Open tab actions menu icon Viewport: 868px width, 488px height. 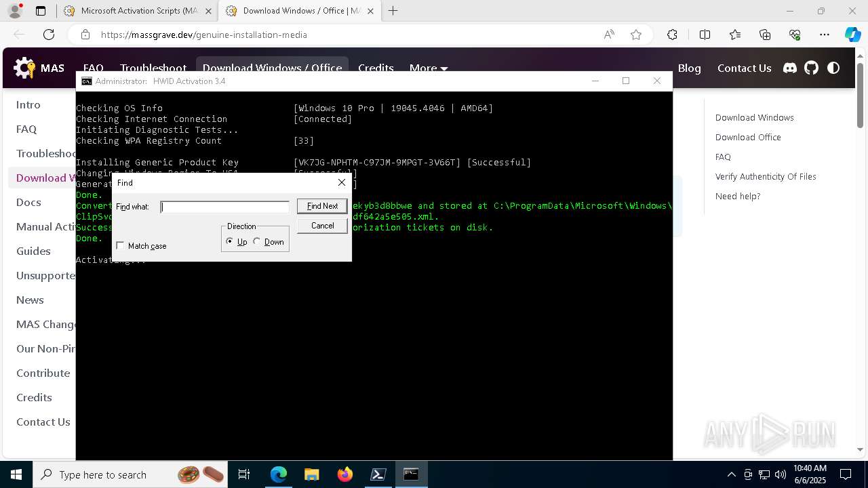pyautogui.click(x=41, y=11)
